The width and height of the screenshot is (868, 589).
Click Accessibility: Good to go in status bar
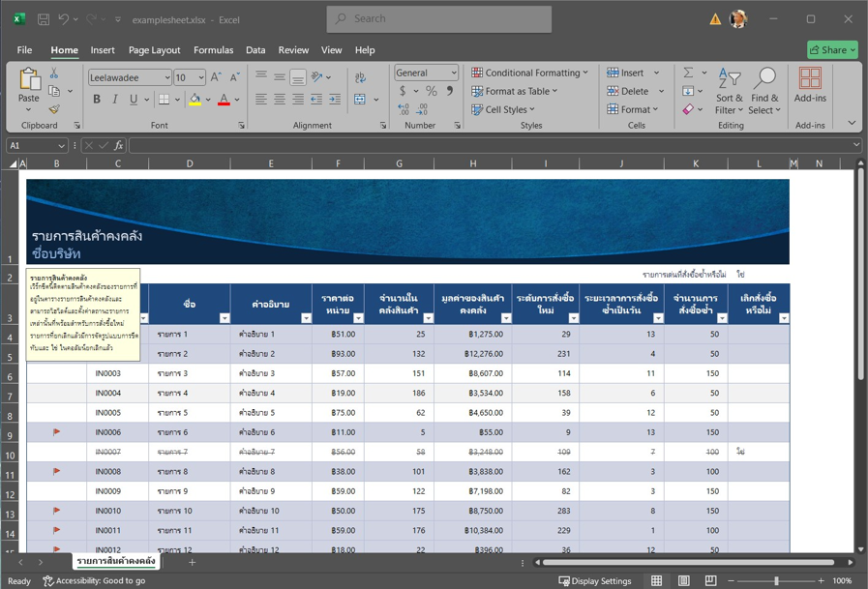pyautogui.click(x=94, y=580)
